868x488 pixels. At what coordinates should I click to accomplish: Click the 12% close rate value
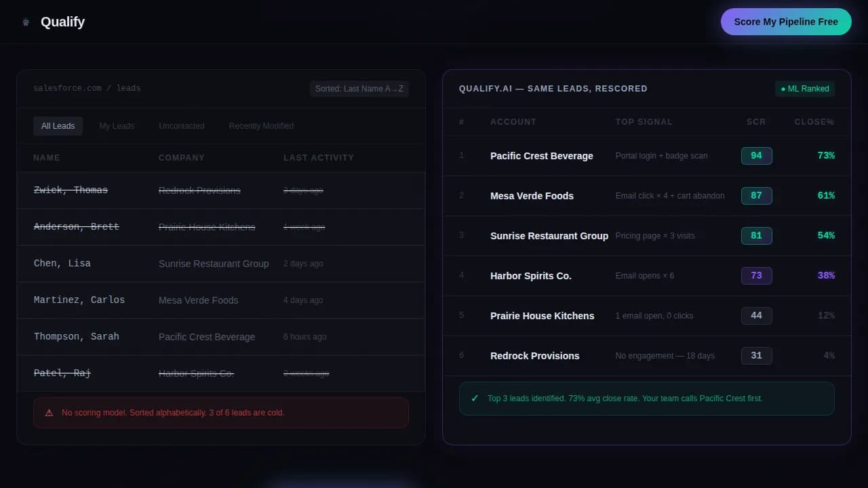click(x=826, y=316)
